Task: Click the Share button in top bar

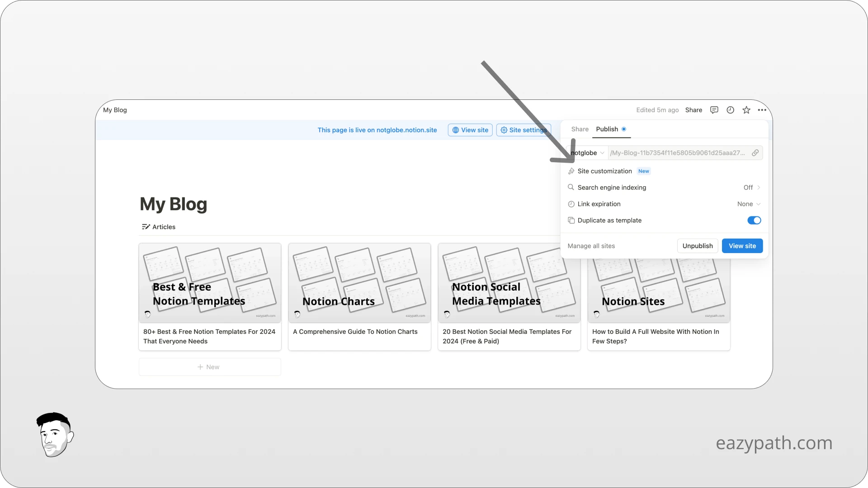Action: tap(693, 110)
